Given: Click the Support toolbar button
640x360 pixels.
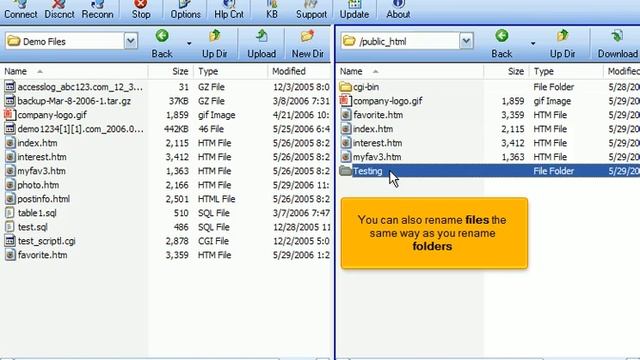Looking at the screenshot, I should coord(311,10).
